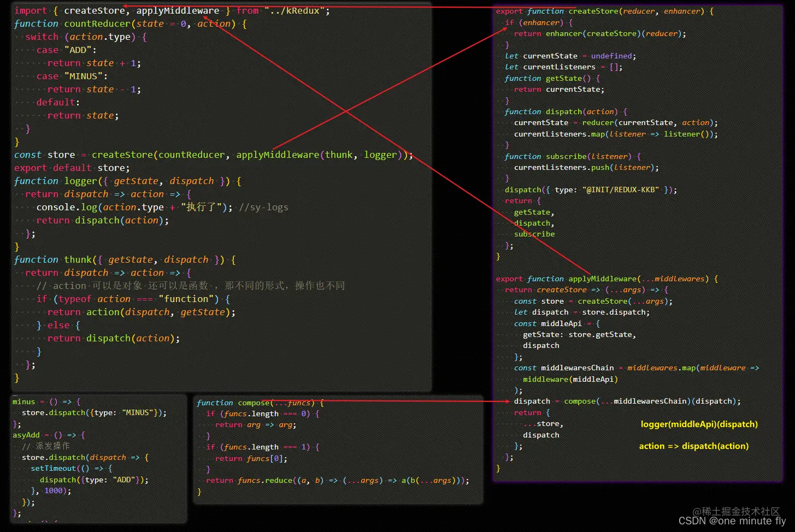Click the "...store," line in applyMiddleware

tap(543, 423)
